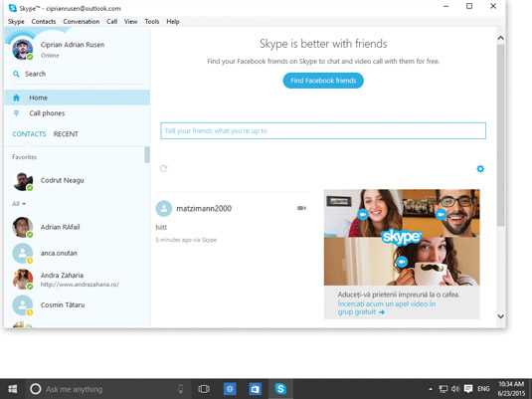Open Andra Zaharia contact avatar
This screenshot has width=532, height=399.
pyautogui.click(x=23, y=280)
